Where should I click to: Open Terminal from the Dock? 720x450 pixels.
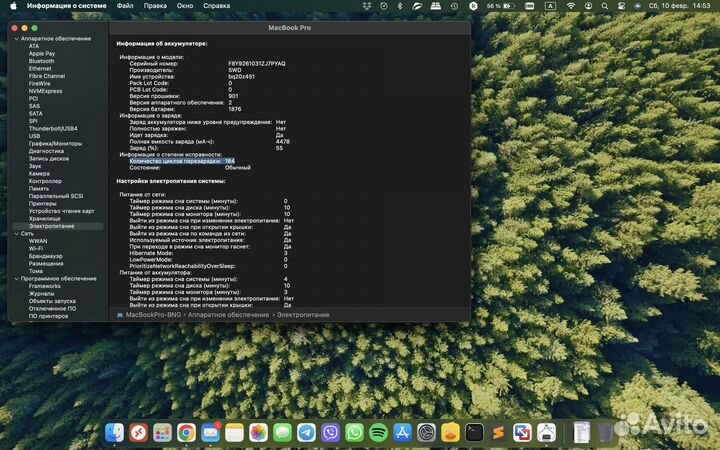pyautogui.click(x=474, y=433)
